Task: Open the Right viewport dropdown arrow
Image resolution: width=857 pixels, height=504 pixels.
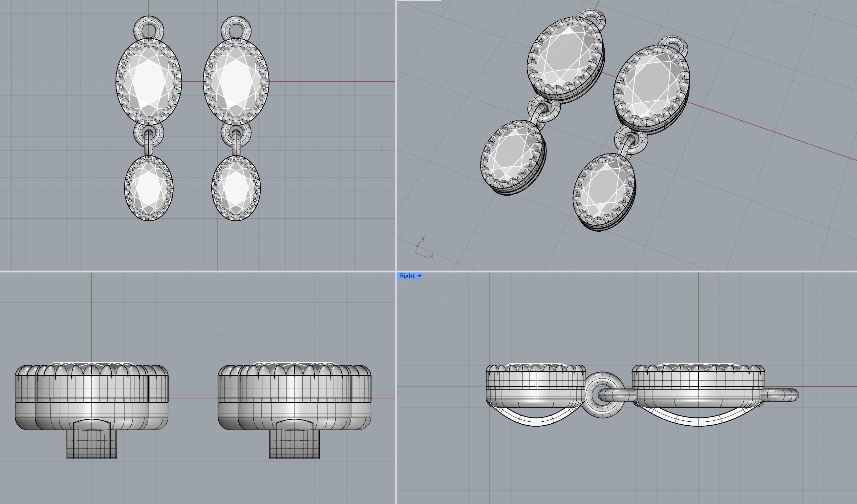Action: point(420,276)
